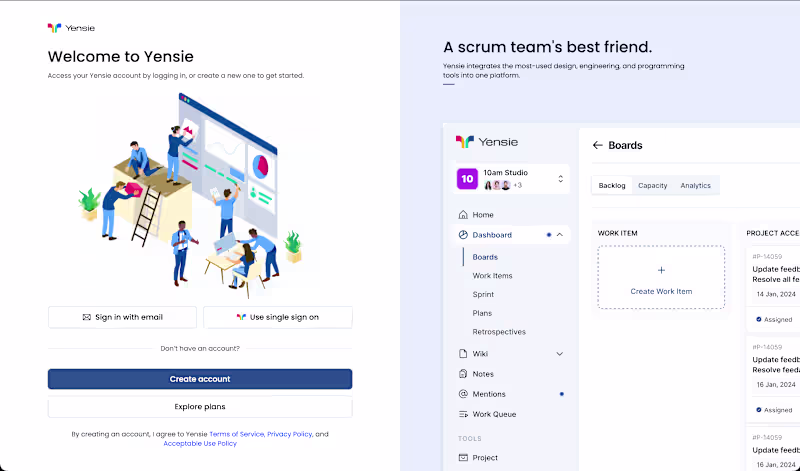The width and height of the screenshot is (800, 471).
Task: Click the blue notification dot beside Mentions
Action: point(562,394)
